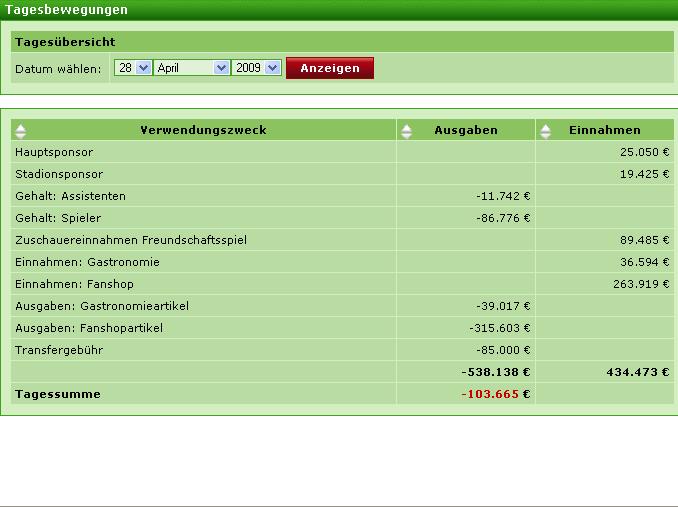The height and width of the screenshot is (507, 678).
Task: Click the Transfergebühr entry
Action: pyautogui.click(x=59, y=350)
